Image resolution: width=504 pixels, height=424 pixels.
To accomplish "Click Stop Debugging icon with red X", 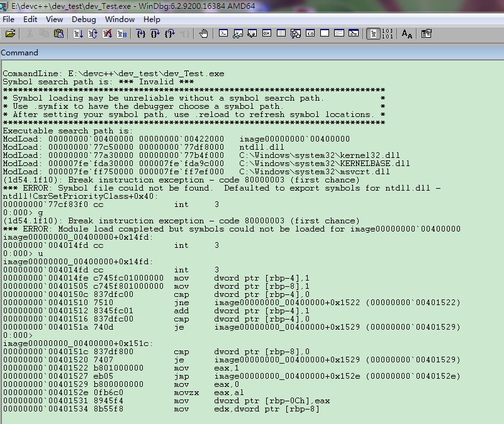I will tap(106, 33).
